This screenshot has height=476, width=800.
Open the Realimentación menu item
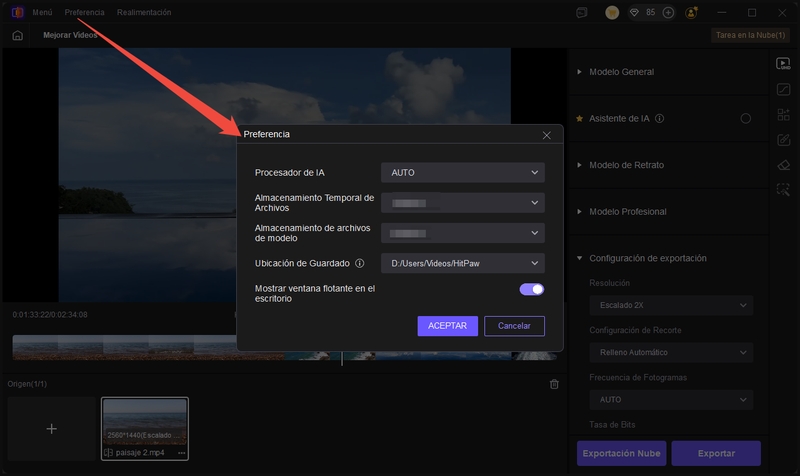click(x=144, y=12)
